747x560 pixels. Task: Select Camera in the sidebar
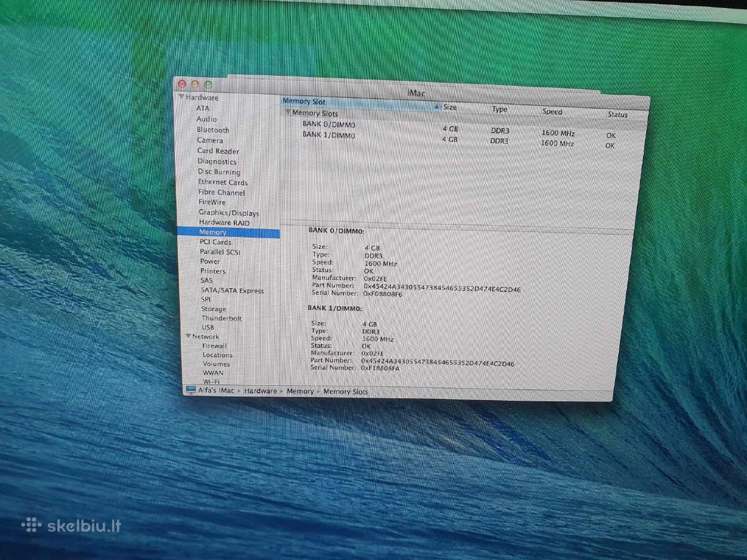[x=210, y=141]
